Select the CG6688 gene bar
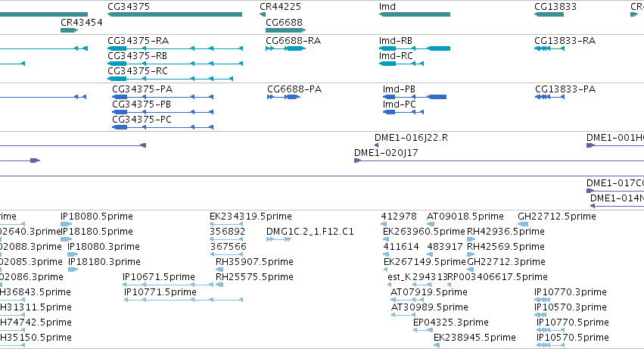Viewport: 644px width, 349px height. click(x=286, y=30)
